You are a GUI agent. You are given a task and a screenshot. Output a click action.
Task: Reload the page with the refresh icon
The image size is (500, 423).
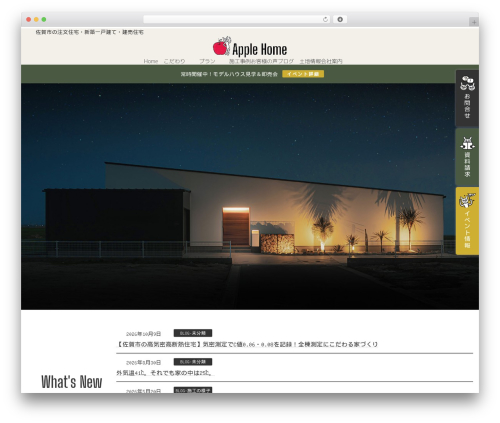pyautogui.click(x=325, y=19)
